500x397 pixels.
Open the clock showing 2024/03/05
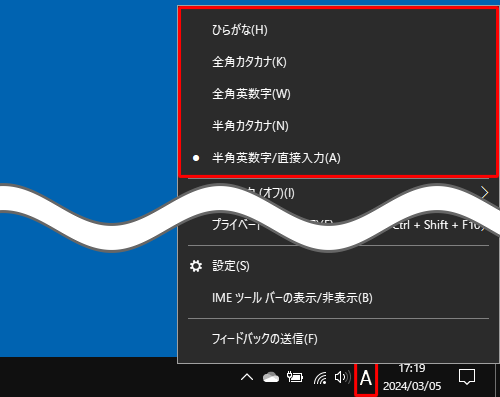click(412, 377)
